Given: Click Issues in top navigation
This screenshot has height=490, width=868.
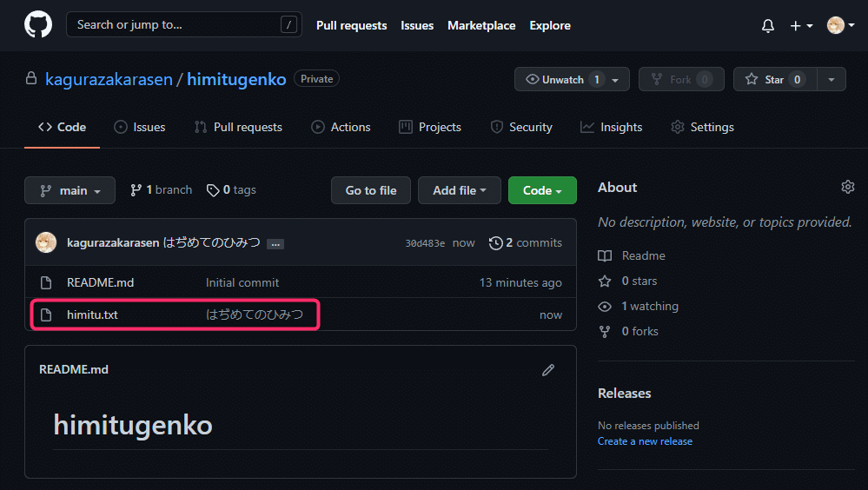Looking at the screenshot, I should [x=417, y=25].
